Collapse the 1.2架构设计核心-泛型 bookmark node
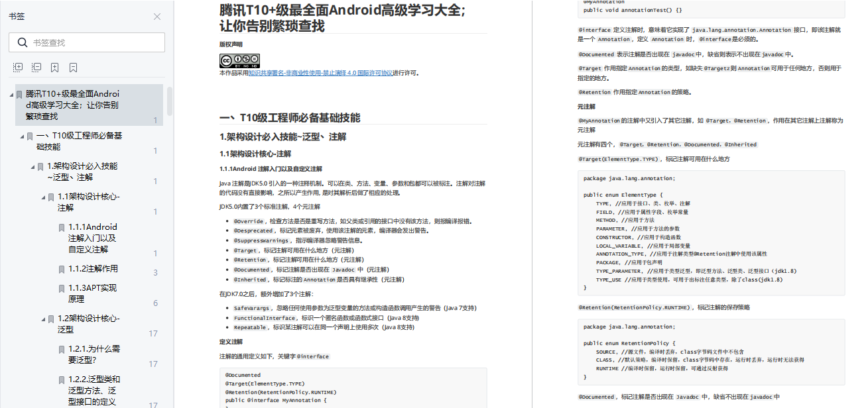The width and height of the screenshot is (868, 408). 43,319
